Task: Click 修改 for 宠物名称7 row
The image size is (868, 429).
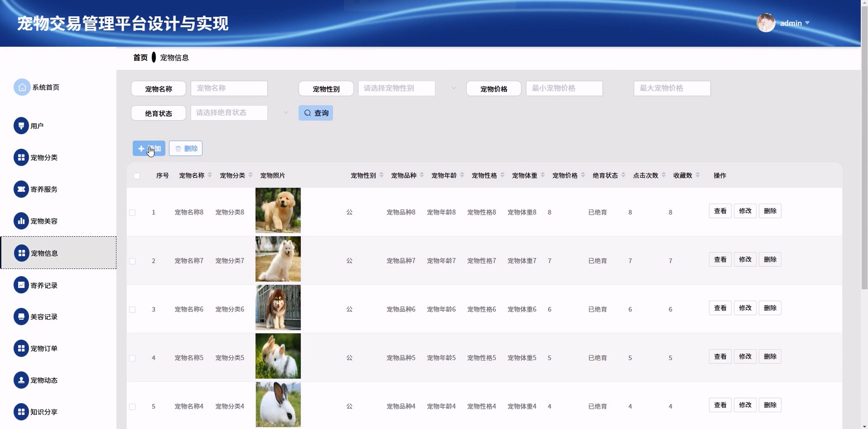Action: tap(745, 259)
